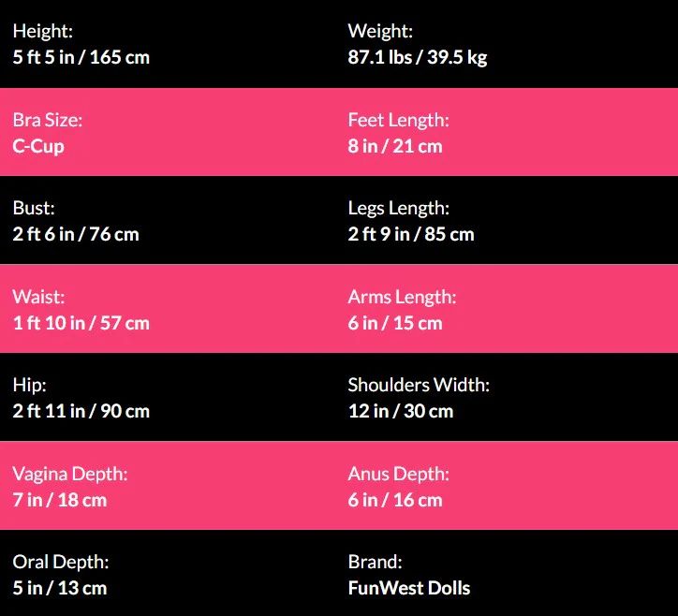678x616 pixels.
Task: Click the FunWest Dolls brand name
Action: click(409, 588)
